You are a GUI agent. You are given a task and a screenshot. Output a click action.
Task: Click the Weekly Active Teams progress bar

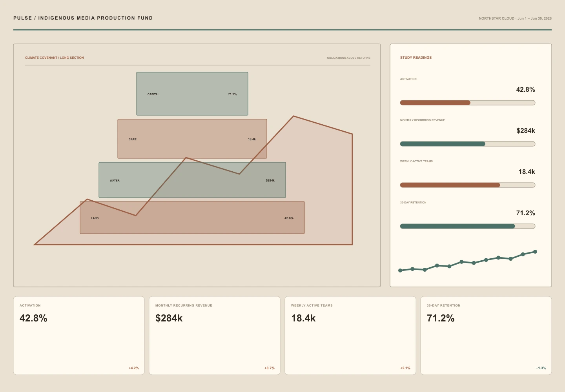[x=468, y=185]
